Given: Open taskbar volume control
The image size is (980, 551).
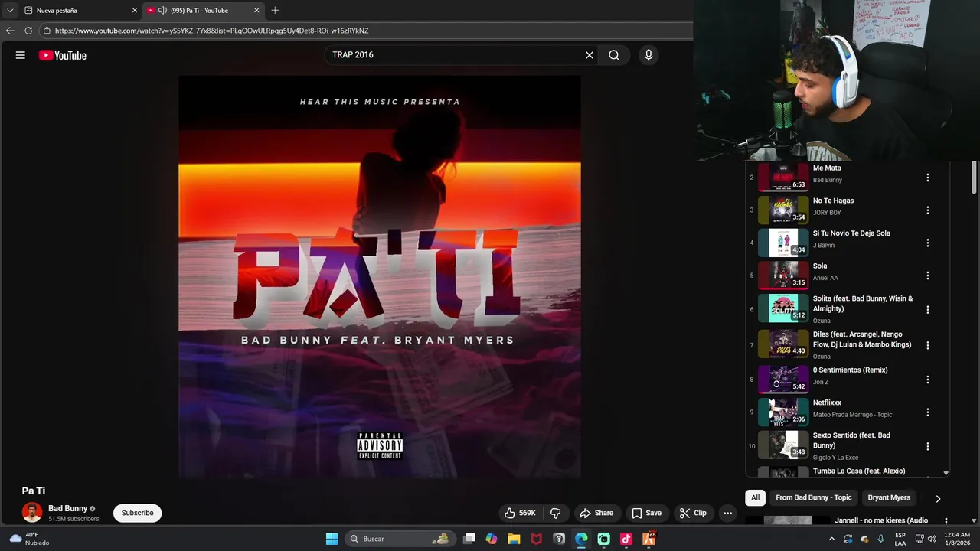Looking at the screenshot, I should (932, 539).
